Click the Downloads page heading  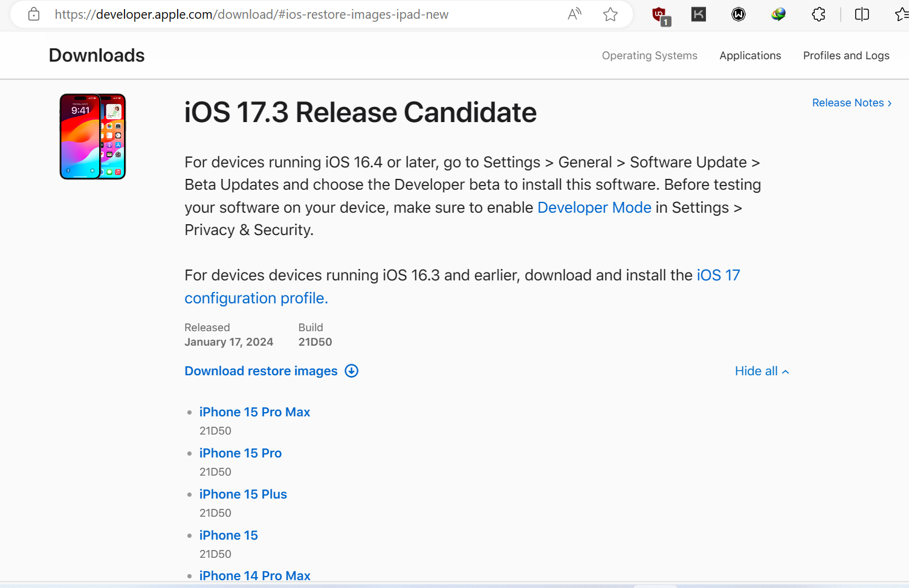pyautogui.click(x=97, y=56)
